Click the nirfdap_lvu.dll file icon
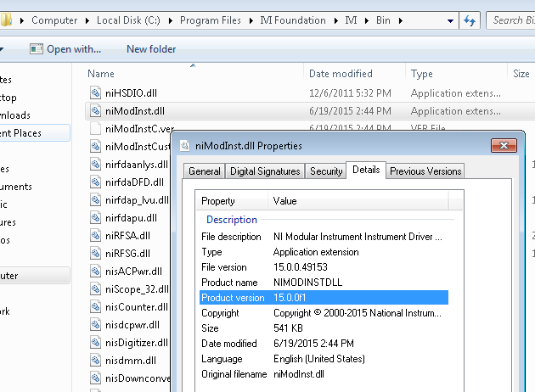 tap(95, 199)
